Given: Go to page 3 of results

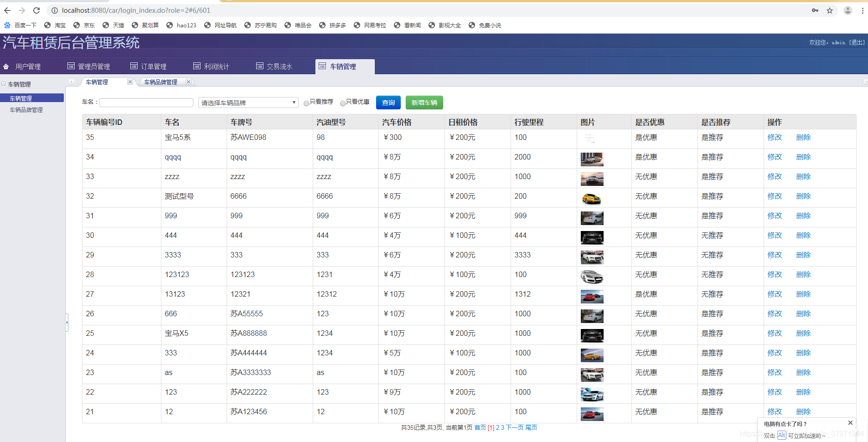Looking at the screenshot, I should 502,427.
